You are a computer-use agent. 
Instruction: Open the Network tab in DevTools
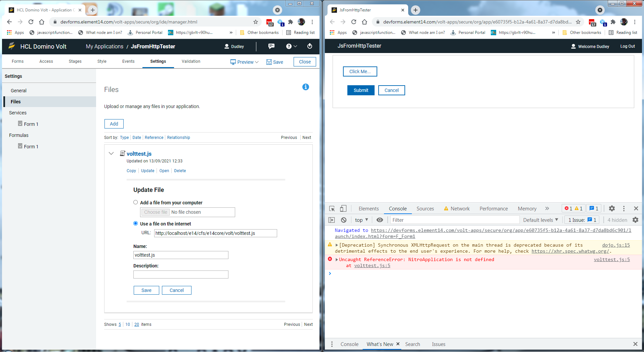coord(460,209)
